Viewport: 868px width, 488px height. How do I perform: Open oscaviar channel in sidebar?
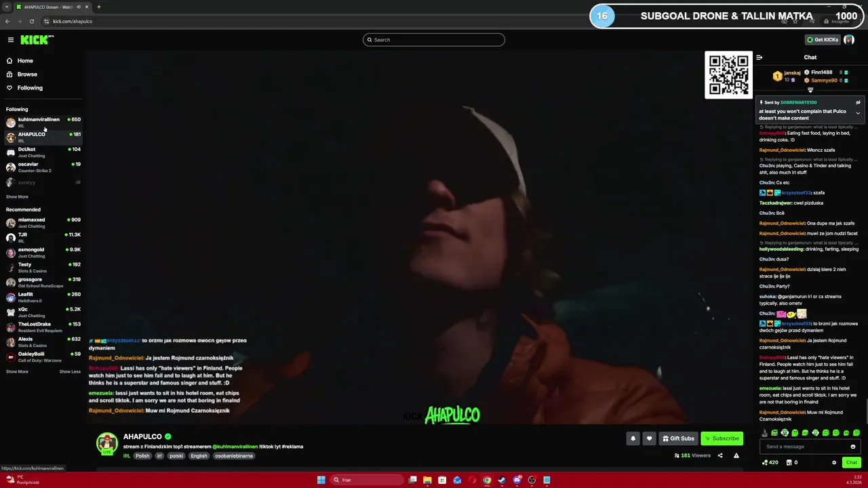coord(43,167)
